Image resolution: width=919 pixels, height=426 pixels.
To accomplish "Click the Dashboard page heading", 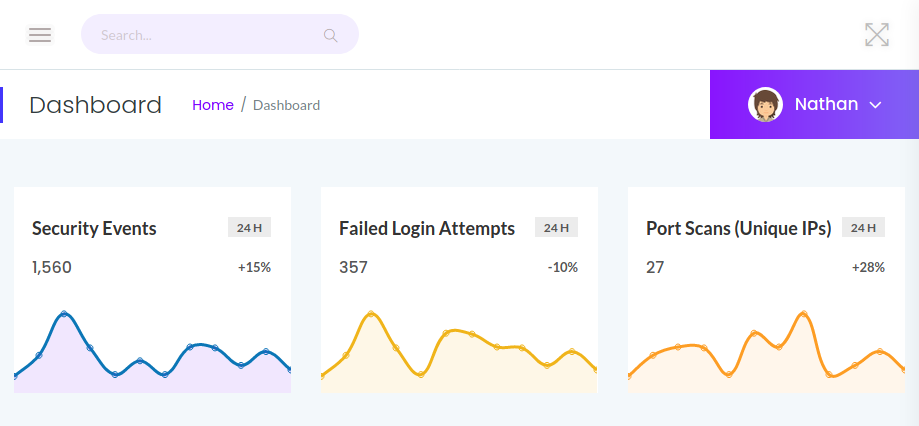I will [95, 105].
